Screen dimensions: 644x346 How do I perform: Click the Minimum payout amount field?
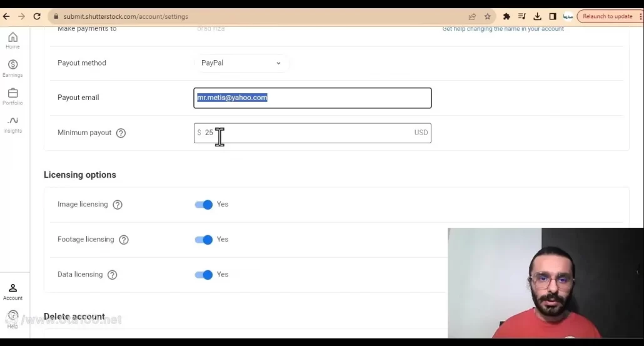pyautogui.click(x=313, y=133)
